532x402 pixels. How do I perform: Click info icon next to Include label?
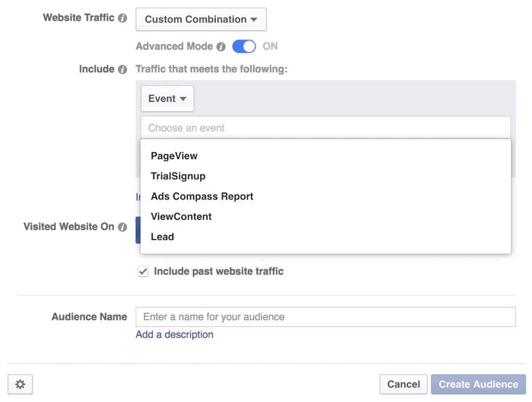pos(123,70)
